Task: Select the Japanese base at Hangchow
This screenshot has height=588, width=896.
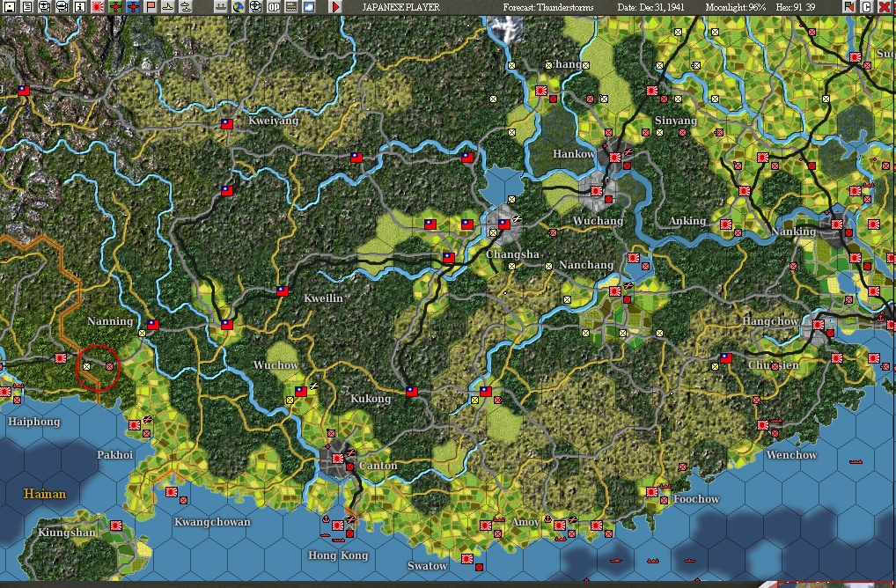Action: (x=819, y=325)
